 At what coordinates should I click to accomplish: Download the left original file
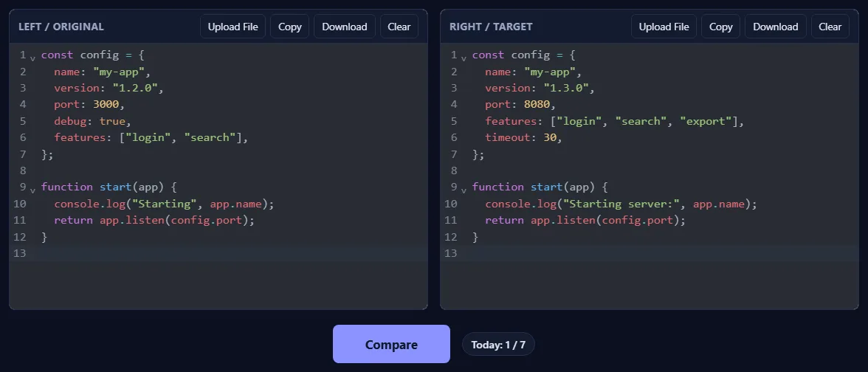coord(344,27)
